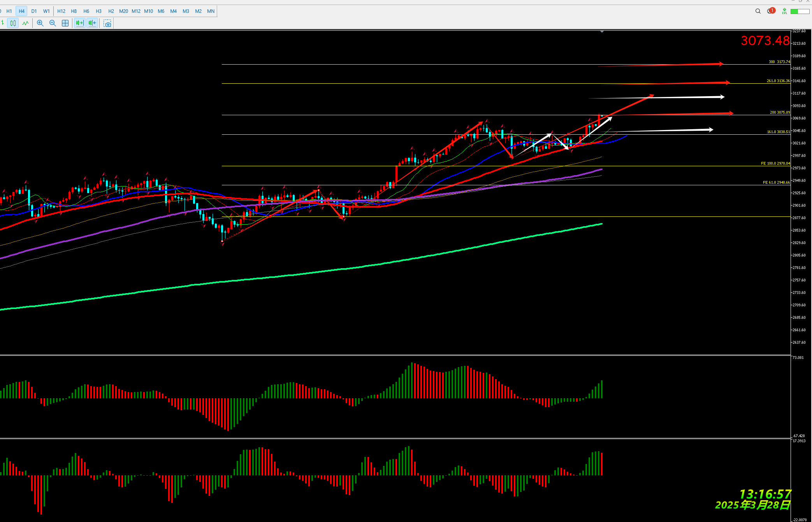Select the D1 timeframe

click(34, 11)
